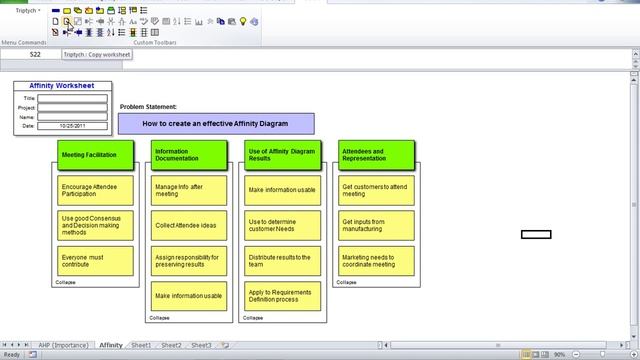640x360 pixels.
Task: Switch to Sheet1 tab
Action: point(141,345)
